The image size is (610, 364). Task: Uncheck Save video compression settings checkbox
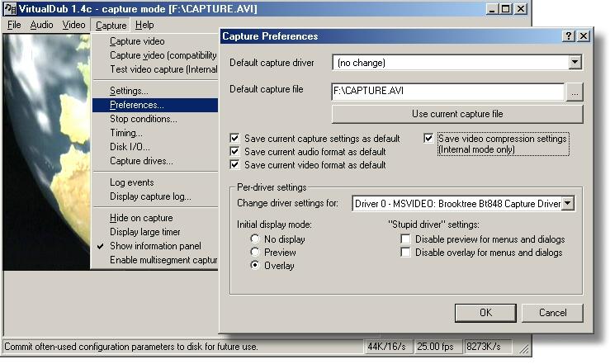[428, 139]
